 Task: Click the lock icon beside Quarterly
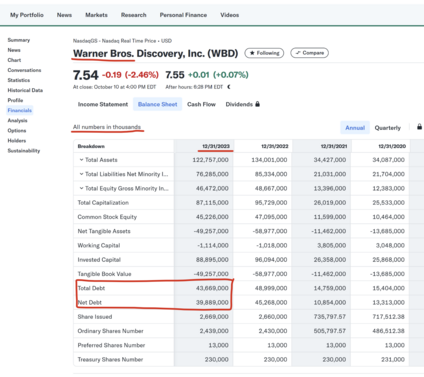click(420, 127)
